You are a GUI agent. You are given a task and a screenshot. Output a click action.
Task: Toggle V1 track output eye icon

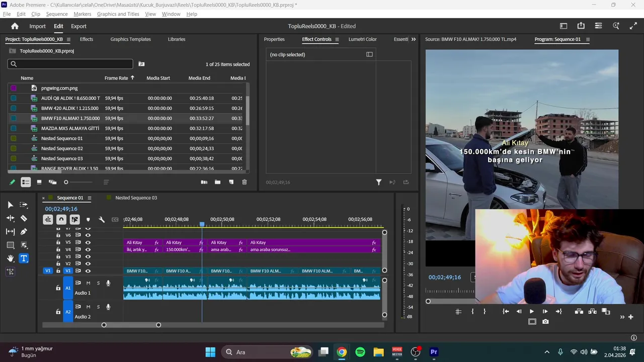[88, 271]
